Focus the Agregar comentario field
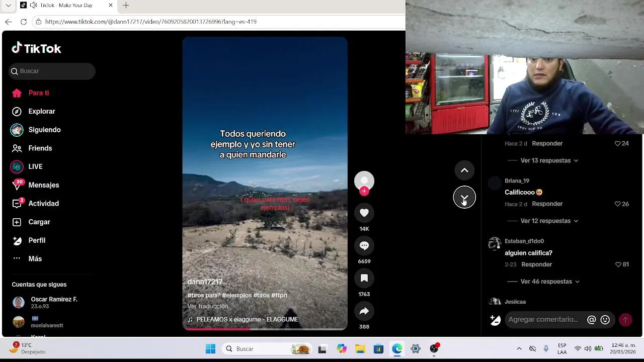The height and width of the screenshot is (362, 644). (543, 320)
